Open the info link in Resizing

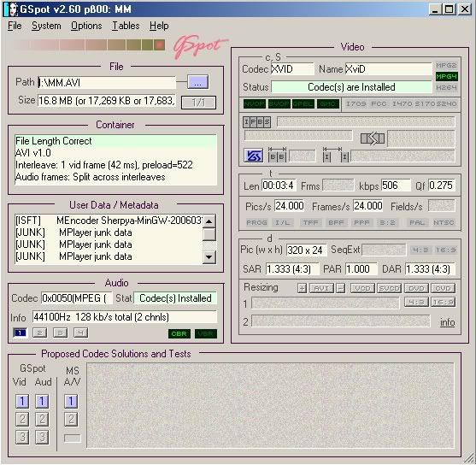pyautogui.click(x=447, y=322)
